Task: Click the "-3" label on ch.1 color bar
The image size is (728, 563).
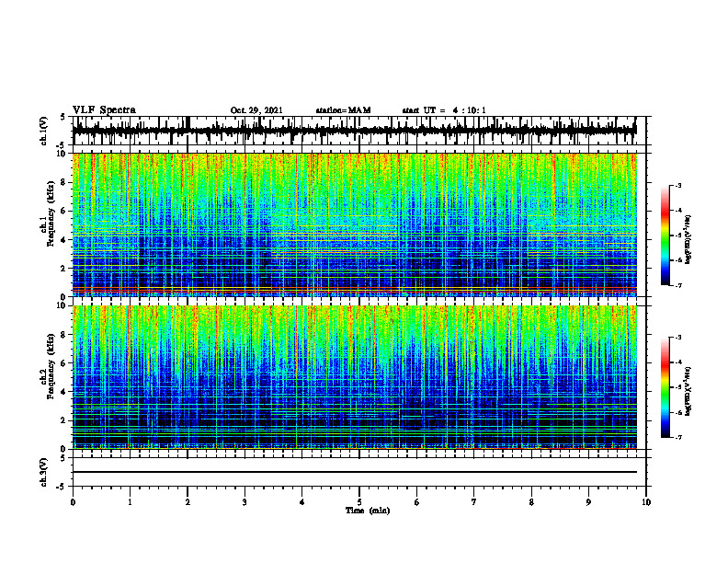Action: (x=677, y=185)
